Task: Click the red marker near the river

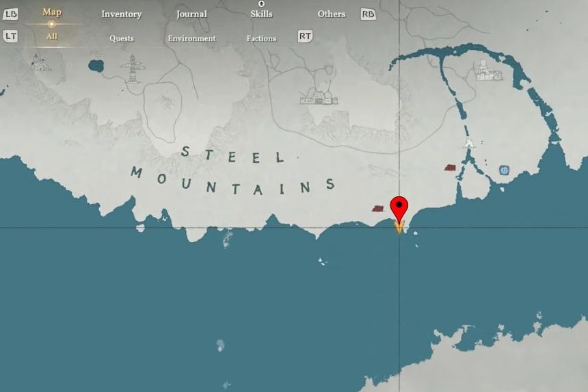Action: pos(450,168)
